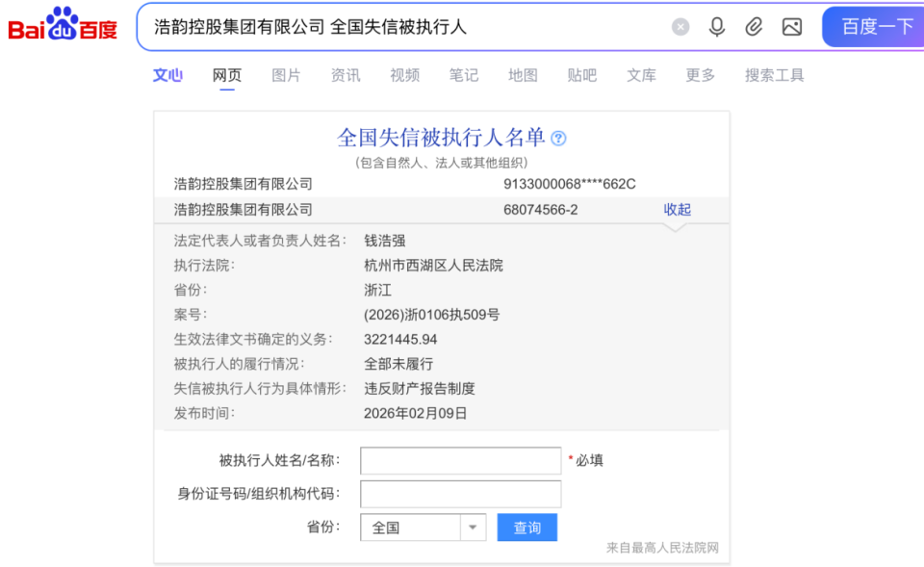
Task: Click the 百度一下 search button
Action: pos(874,27)
